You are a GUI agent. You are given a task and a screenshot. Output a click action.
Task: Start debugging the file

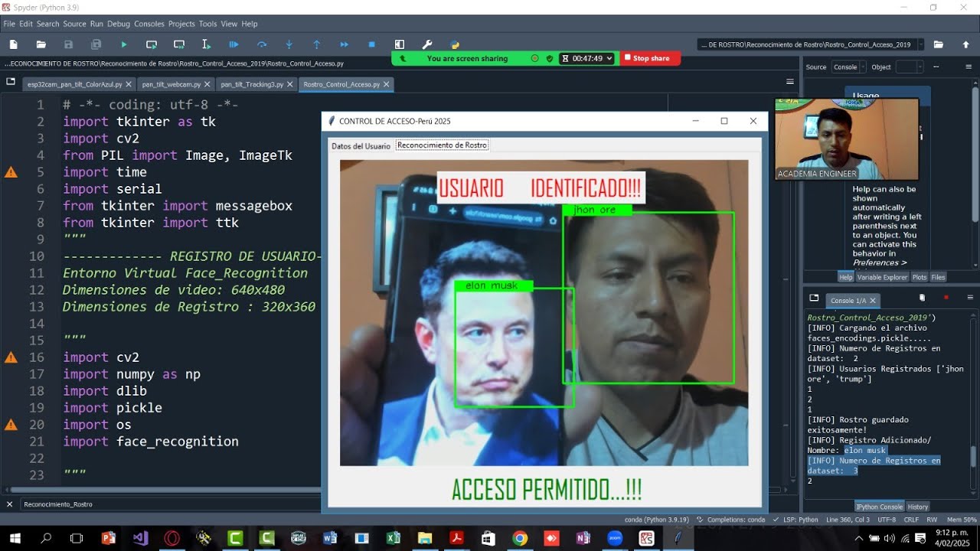[x=234, y=44]
